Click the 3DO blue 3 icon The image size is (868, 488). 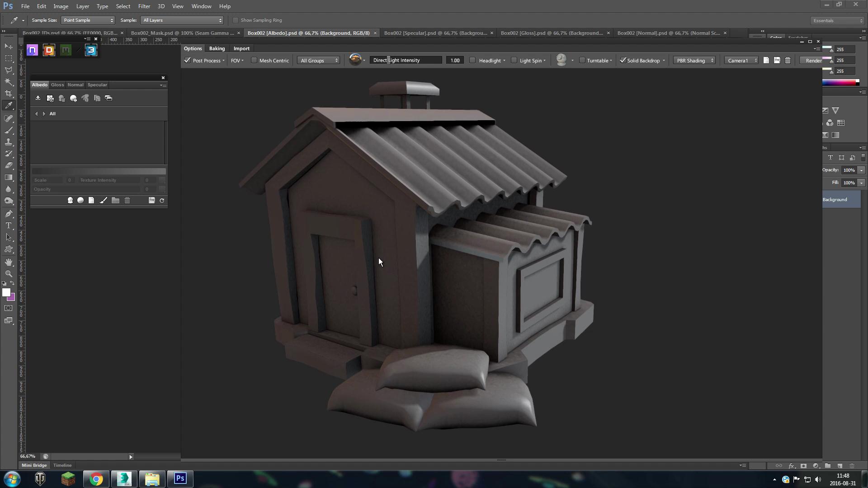(x=91, y=50)
